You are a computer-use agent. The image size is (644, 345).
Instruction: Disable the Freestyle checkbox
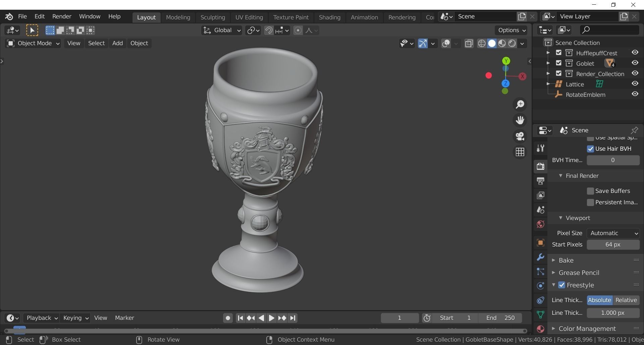tap(561, 285)
